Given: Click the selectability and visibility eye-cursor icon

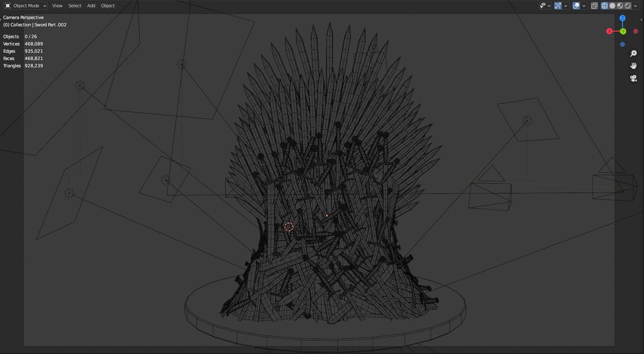Looking at the screenshot, I should point(543,6).
